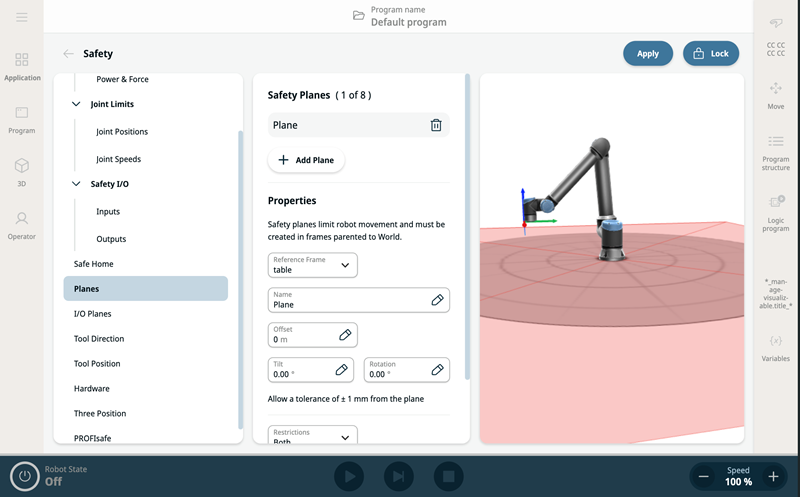Click the safety menu scrollbar
The width and height of the screenshot is (800, 497).
pos(240,280)
